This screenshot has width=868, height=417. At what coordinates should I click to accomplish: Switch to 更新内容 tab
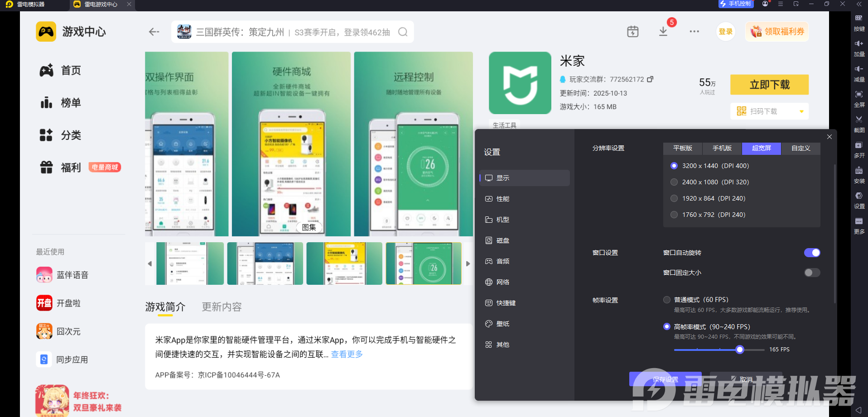[222, 307]
